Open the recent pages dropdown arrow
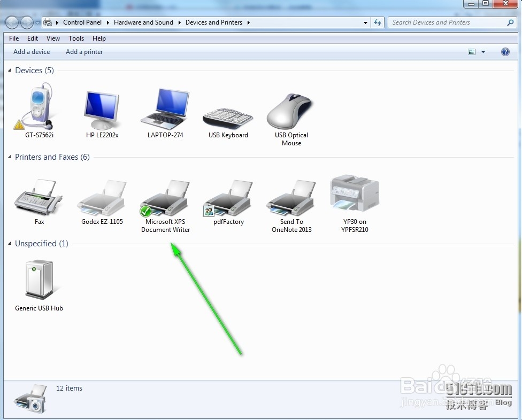 (37, 22)
